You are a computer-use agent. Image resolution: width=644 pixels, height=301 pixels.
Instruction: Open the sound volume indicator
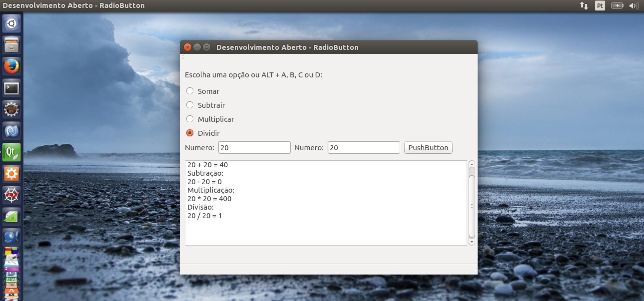[634, 6]
